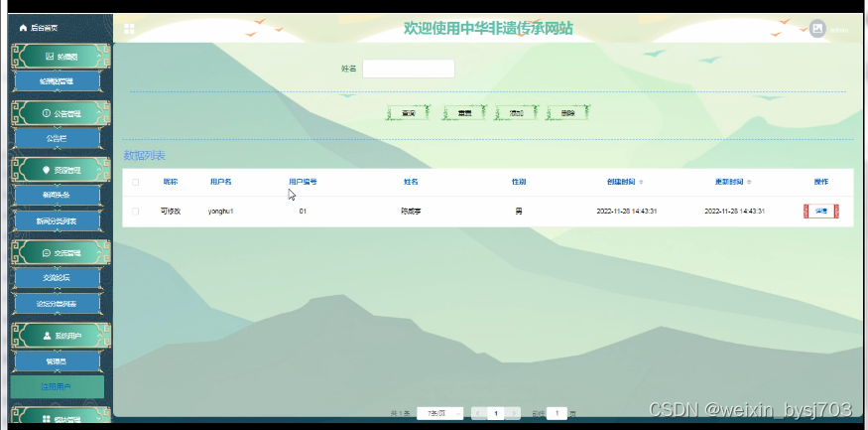Go to next page with right arrow
Viewport: 868px width, 430px height.
(513, 413)
